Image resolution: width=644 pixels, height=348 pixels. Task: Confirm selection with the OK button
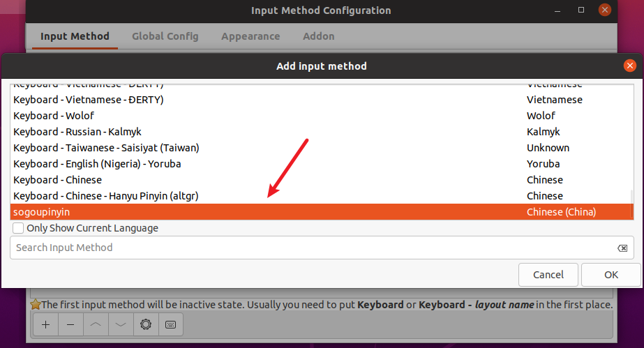click(x=611, y=275)
